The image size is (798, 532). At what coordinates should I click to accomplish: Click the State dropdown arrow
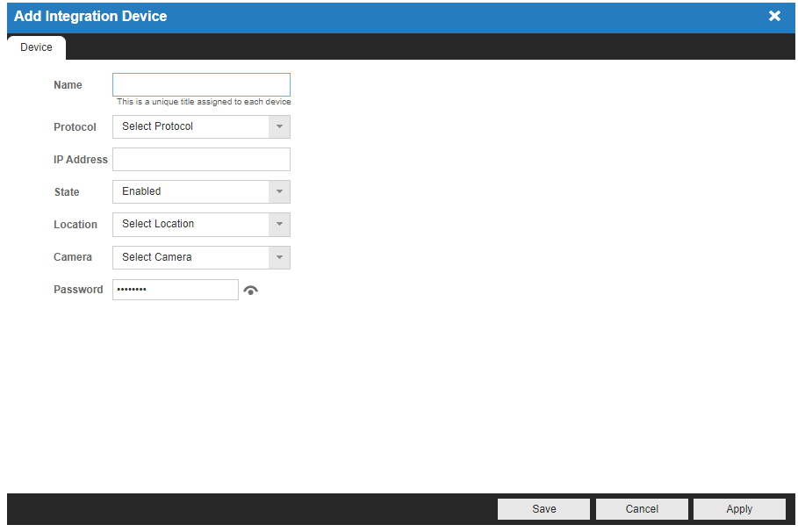(x=279, y=191)
